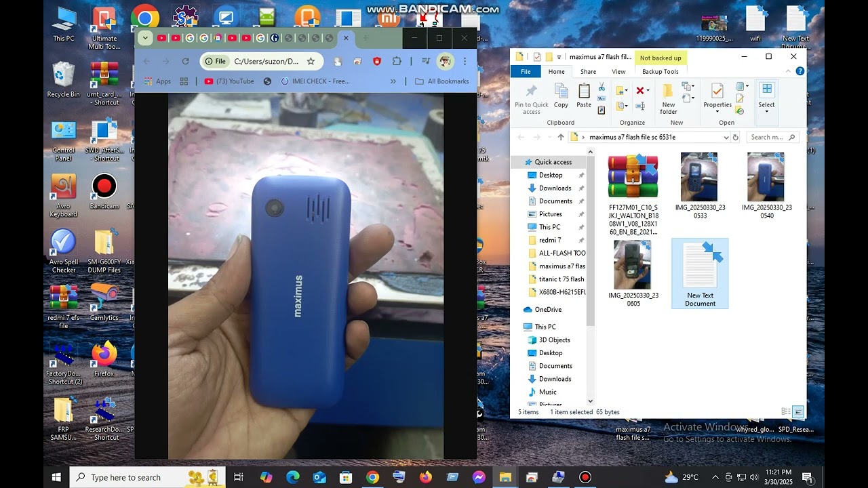Open the Backup Tools tab
The width and height of the screenshot is (868, 488).
point(660,71)
